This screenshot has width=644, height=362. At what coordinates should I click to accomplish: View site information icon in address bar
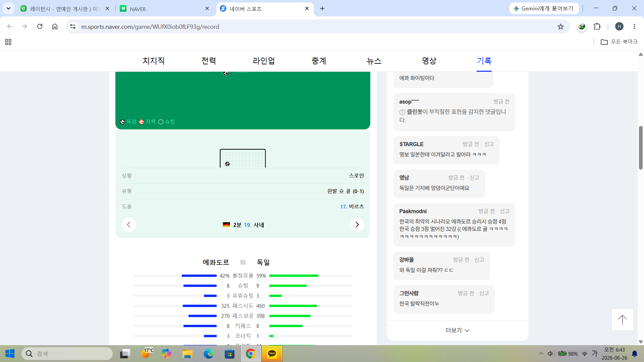[x=73, y=26]
